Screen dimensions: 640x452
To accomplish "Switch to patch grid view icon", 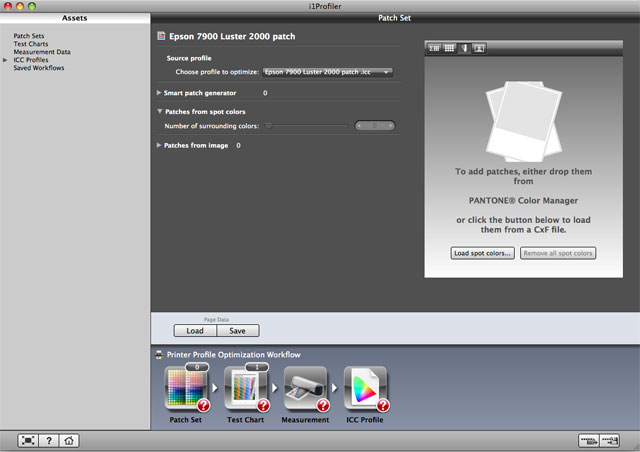I will (x=449, y=48).
